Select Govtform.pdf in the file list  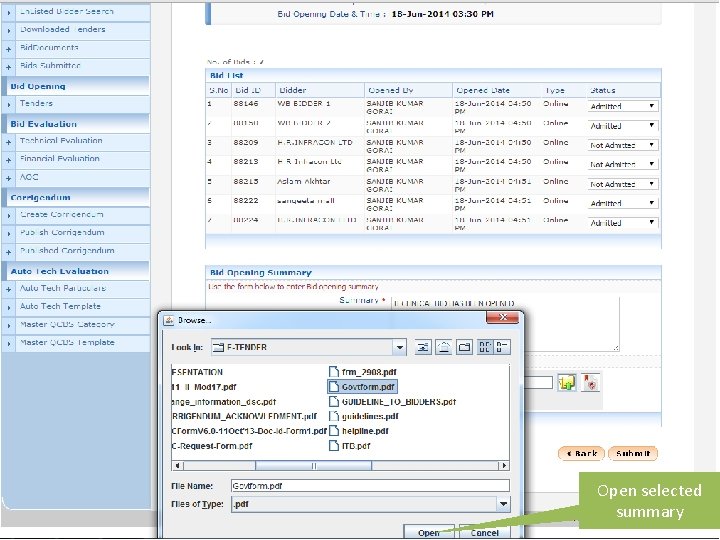pos(362,387)
